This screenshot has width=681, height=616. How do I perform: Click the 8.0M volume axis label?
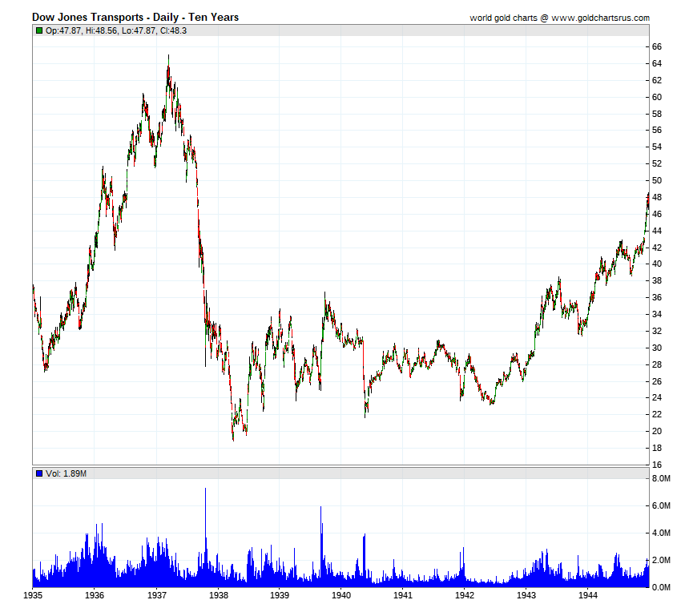click(x=661, y=479)
